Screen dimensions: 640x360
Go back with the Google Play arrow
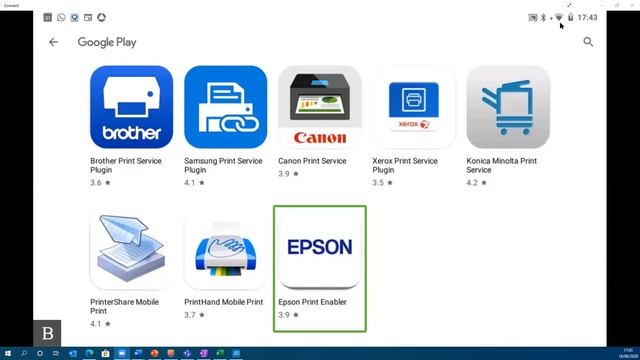(x=53, y=42)
